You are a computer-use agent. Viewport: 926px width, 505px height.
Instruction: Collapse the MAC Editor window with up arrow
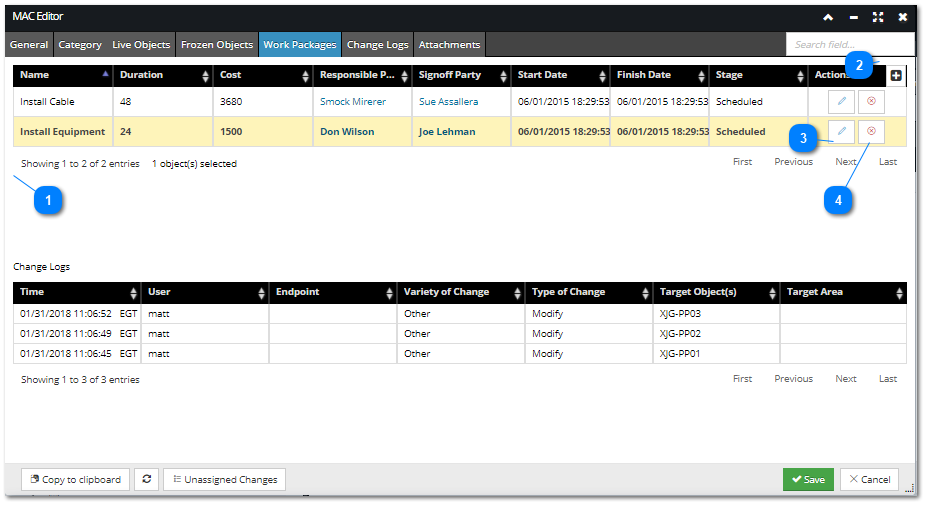828,17
